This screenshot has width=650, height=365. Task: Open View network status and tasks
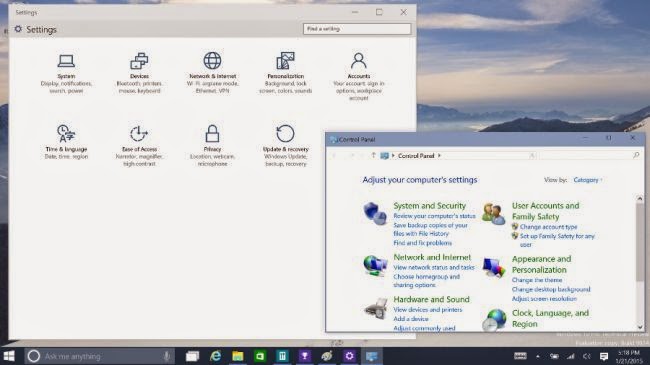pos(434,268)
